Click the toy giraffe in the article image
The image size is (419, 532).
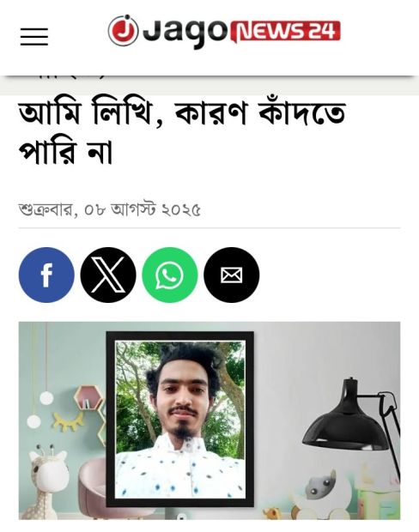(x=47, y=481)
